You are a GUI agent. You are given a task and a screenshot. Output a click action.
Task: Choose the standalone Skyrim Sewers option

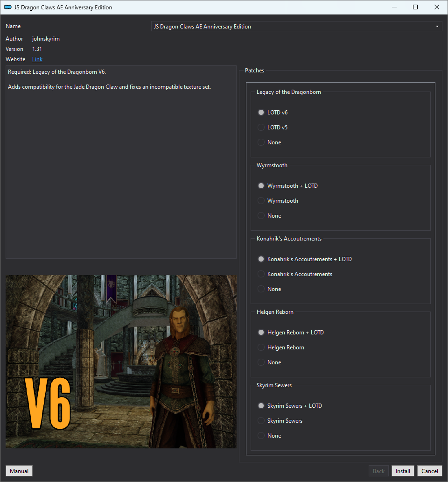tap(280, 421)
